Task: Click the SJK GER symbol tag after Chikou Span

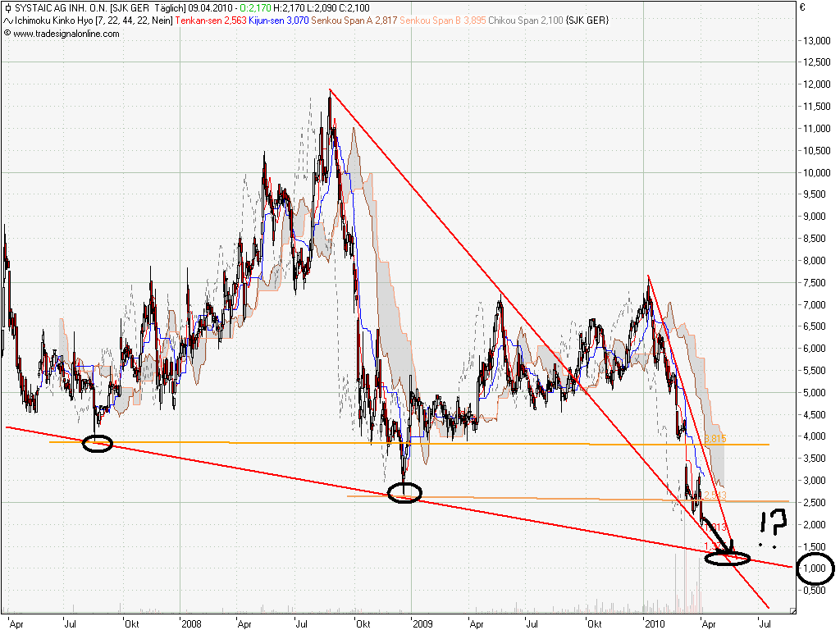Action: [587, 21]
